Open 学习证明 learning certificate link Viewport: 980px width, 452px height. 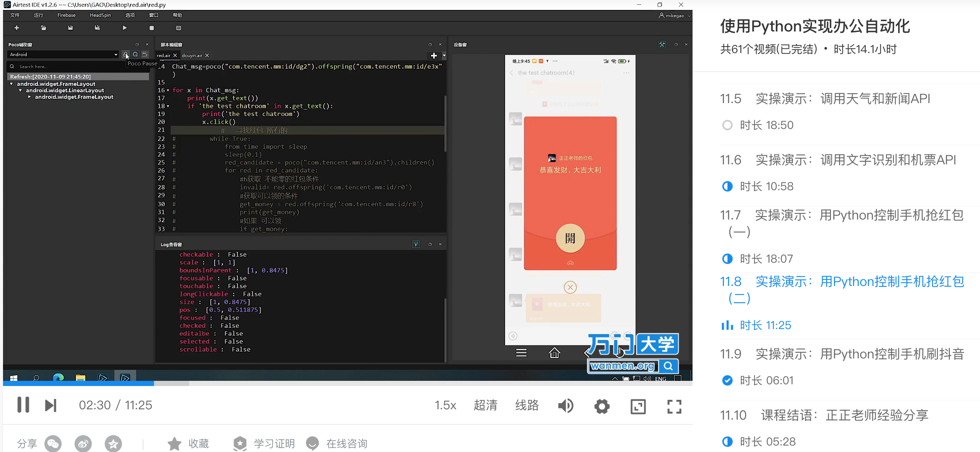(x=264, y=443)
